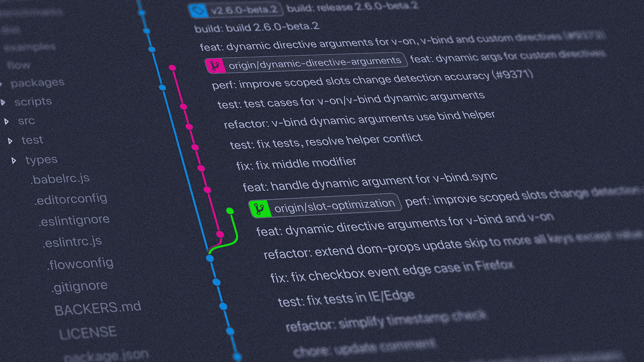The image size is (644, 362).
Task: Expand the src folder arrow
Action: (x=7, y=121)
